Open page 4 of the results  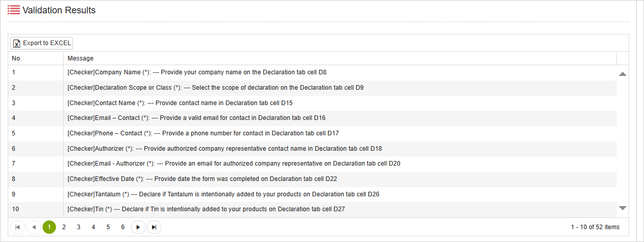pos(93,227)
